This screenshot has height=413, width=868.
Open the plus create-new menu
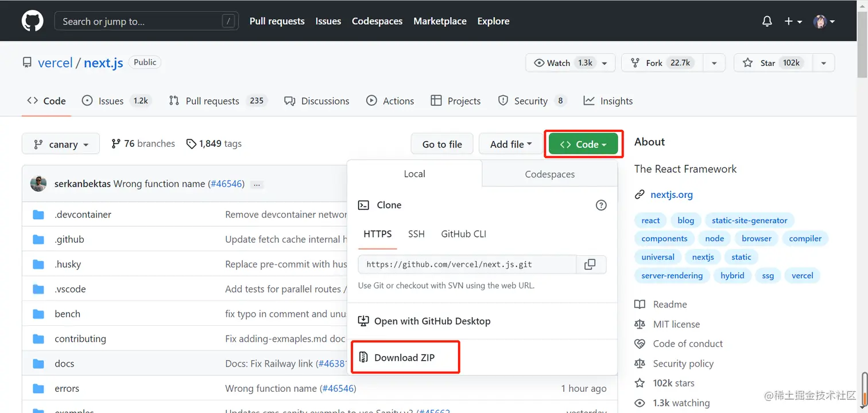793,21
